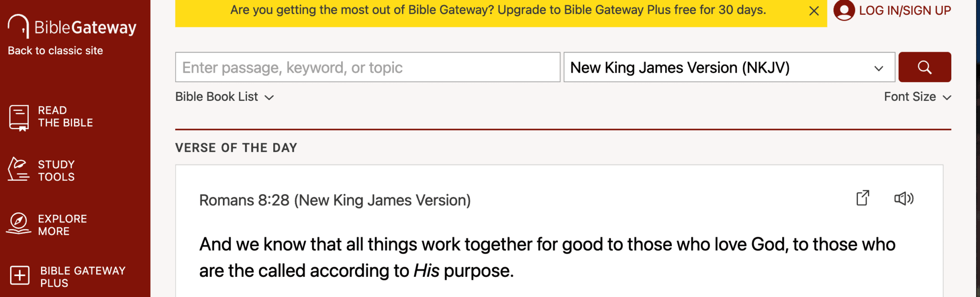Click the user avatar icon near Log In
This screenshot has width=980, height=297.
pos(844,10)
